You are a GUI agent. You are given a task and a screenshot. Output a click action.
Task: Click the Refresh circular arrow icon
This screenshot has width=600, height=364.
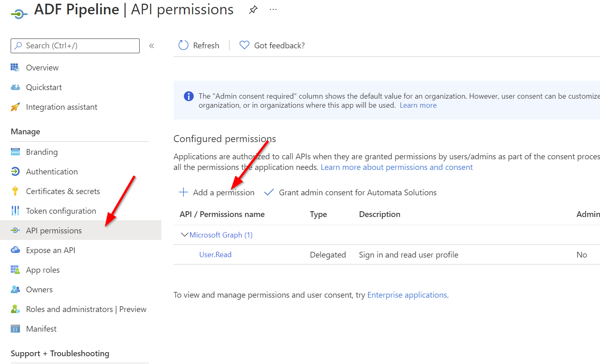(183, 45)
